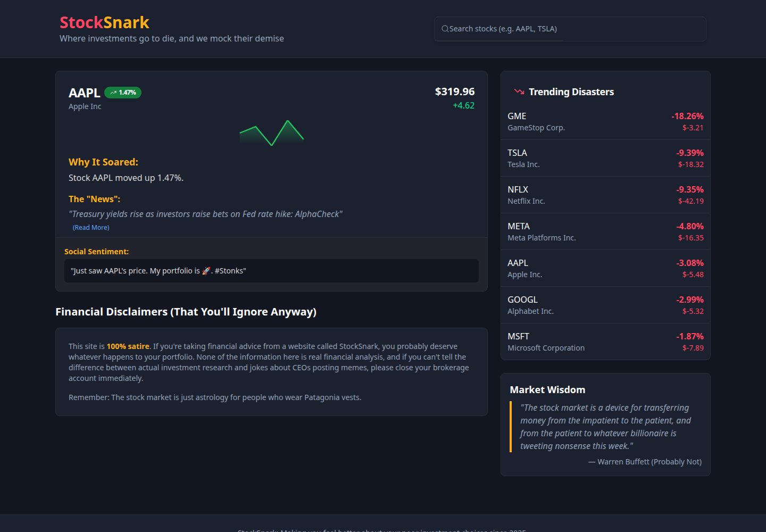Click the +4.62 change value
Viewport: 766px width, 532px height.
coord(463,105)
